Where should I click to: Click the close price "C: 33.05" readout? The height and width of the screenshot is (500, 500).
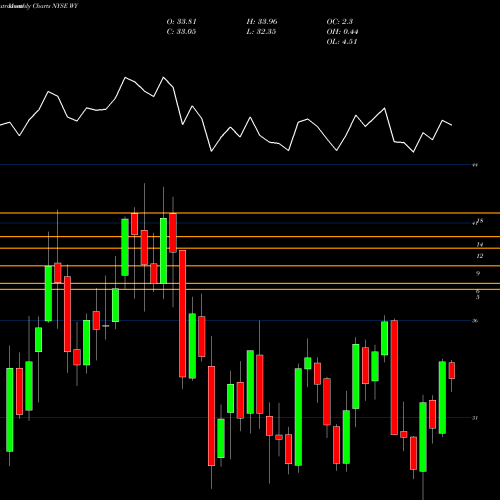(181, 32)
